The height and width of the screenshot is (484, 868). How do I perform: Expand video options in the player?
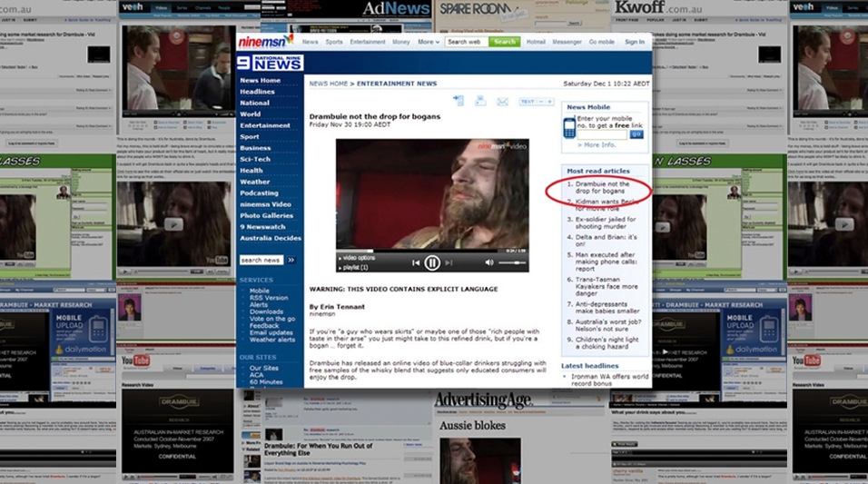click(x=357, y=258)
